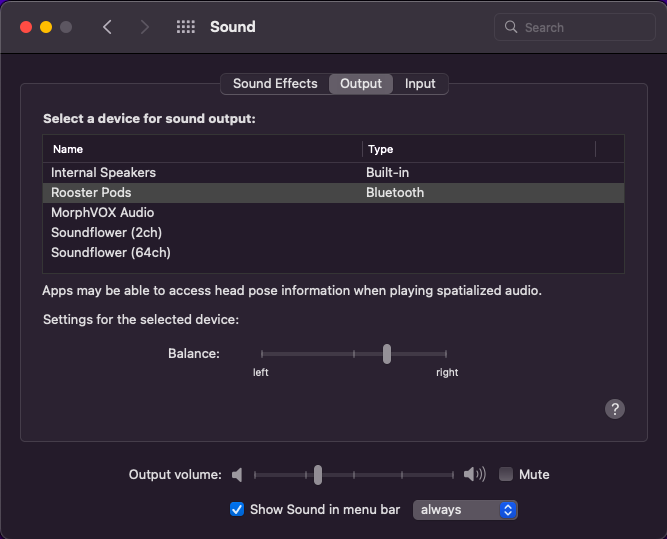Click the Output volume slider knob
667x539 pixels.
[317, 475]
